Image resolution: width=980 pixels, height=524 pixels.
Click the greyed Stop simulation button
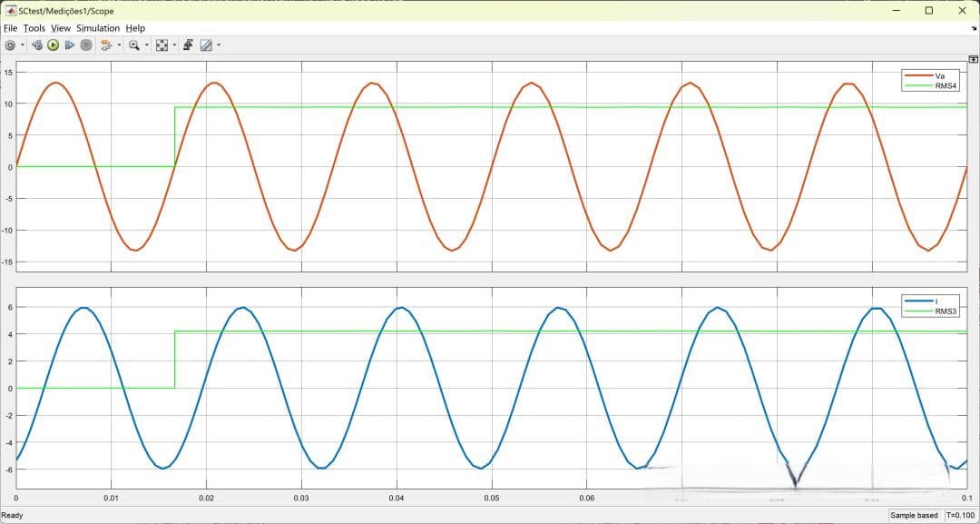tap(86, 45)
